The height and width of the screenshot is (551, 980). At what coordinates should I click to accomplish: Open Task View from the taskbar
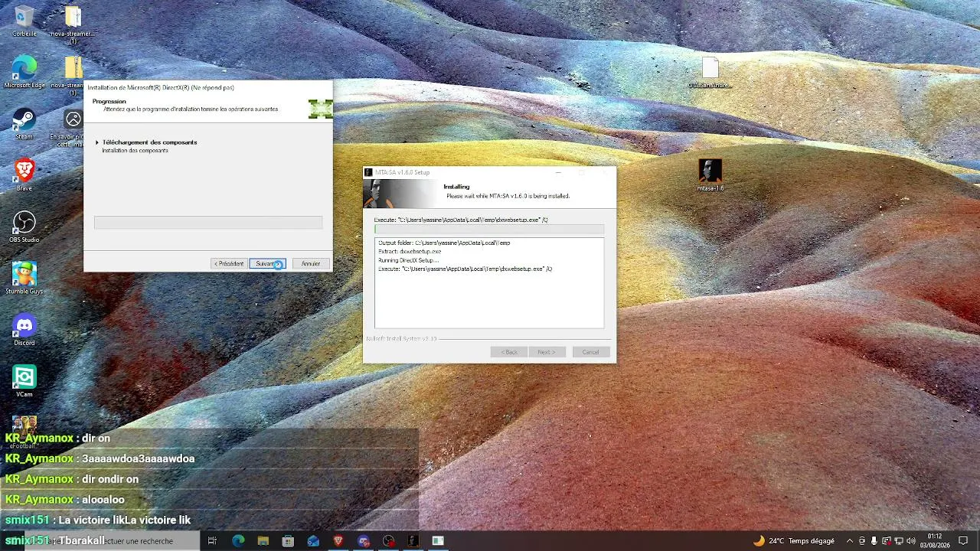212,541
